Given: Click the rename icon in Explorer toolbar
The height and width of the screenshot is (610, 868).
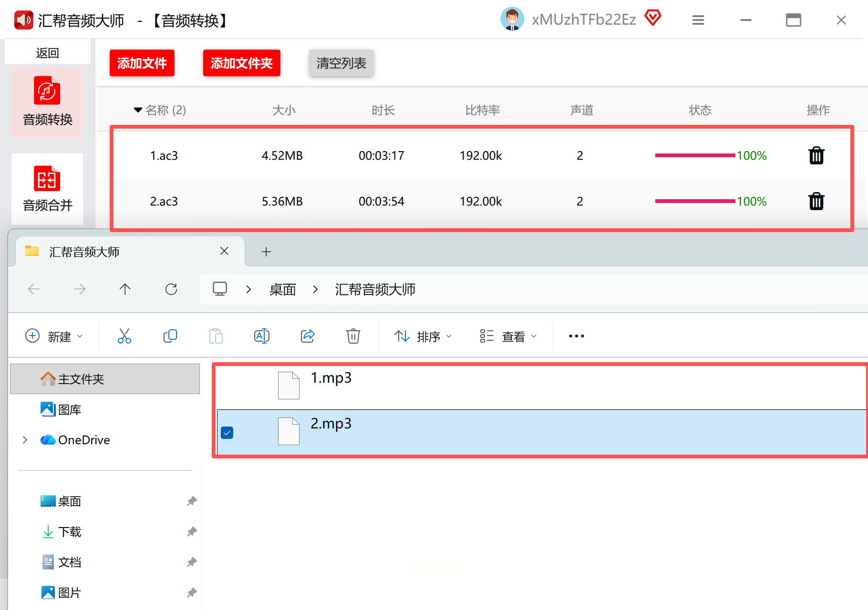Looking at the screenshot, I should tap(262, 336).
